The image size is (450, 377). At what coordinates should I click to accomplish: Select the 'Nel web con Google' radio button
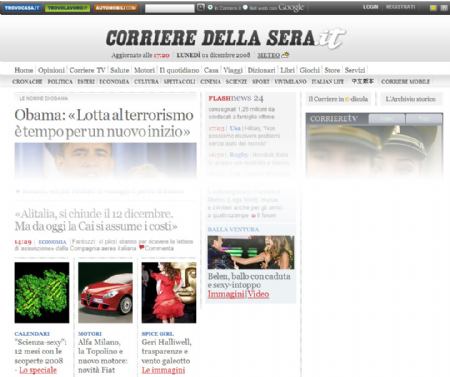(245, 7)
